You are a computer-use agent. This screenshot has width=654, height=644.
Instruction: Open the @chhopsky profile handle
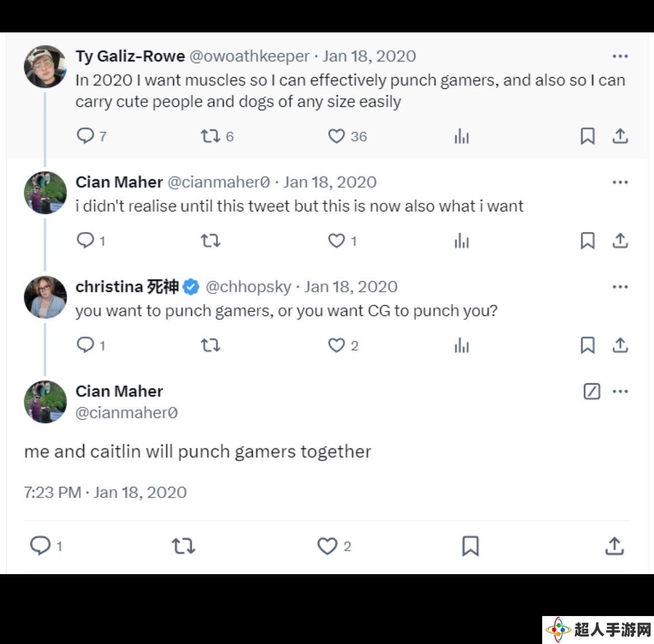(x=248, y=287)
